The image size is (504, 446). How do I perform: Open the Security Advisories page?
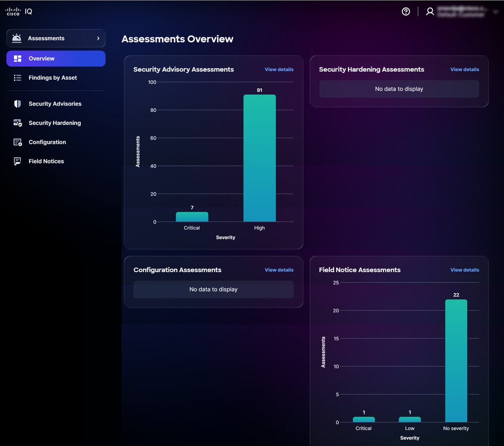pos(55,104)
